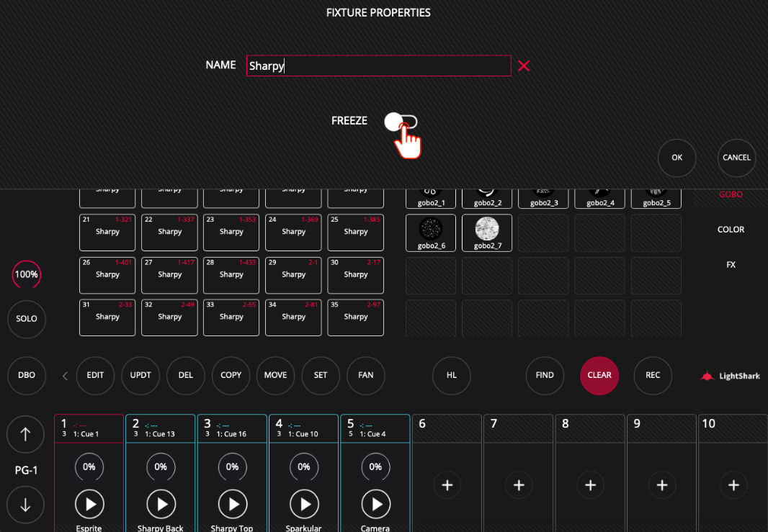Click the DEL button
The width and height of the screenshot is (768, 532).
186,375
